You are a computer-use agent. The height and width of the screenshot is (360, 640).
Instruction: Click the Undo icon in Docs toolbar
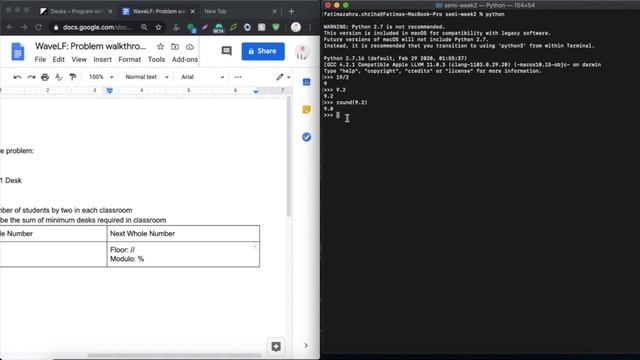(17, 77)
